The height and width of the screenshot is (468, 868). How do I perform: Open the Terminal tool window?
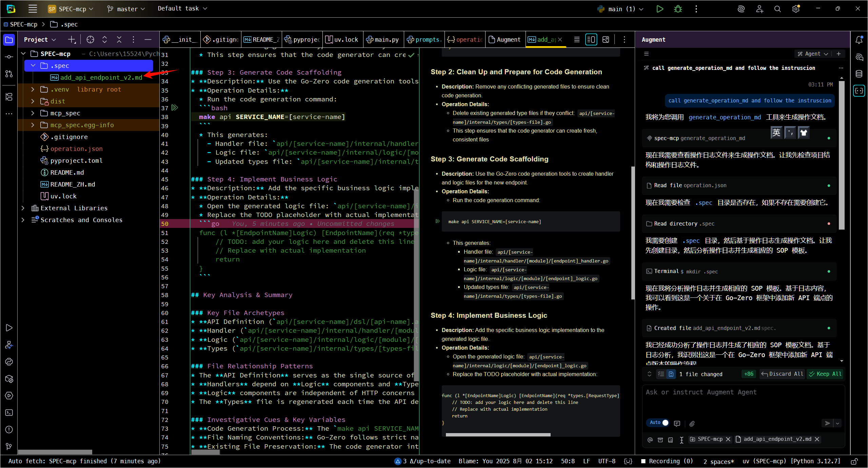coord(9,413)
